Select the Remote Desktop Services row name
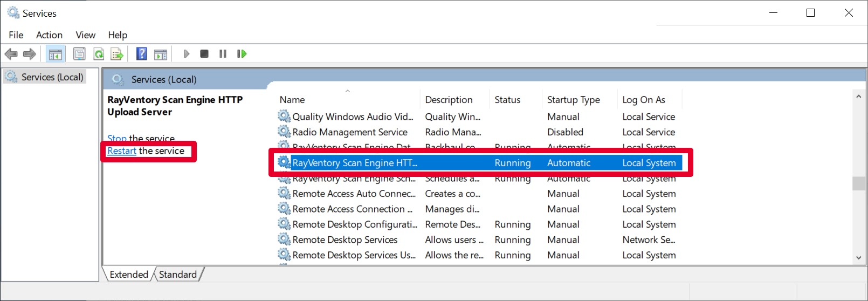The width and height of the screenshot is (868, 301). pyautogui.click(x=345, y=240)
